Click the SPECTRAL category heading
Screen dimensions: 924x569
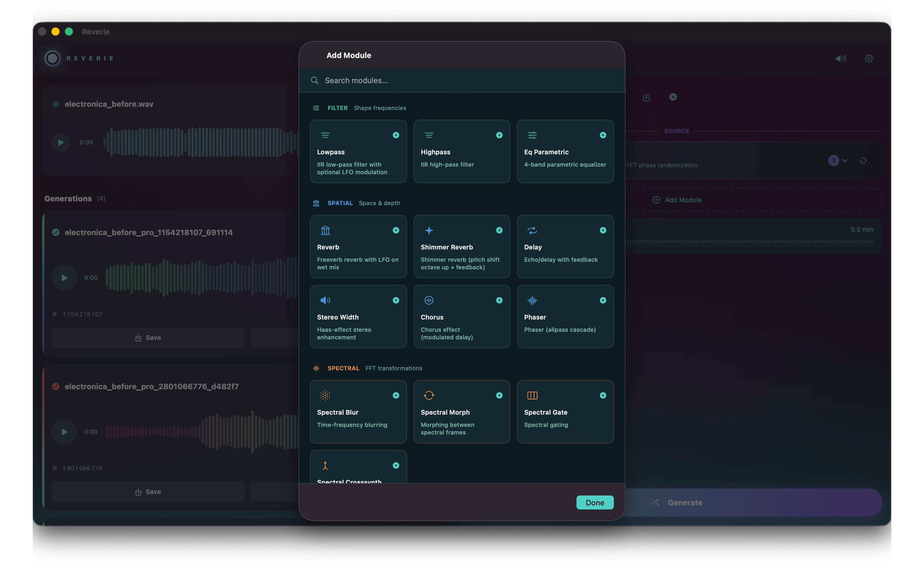click(343, 369)
